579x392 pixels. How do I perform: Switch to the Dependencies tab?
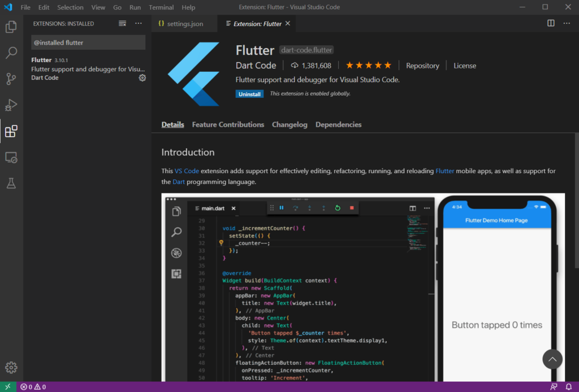point(338,124)
